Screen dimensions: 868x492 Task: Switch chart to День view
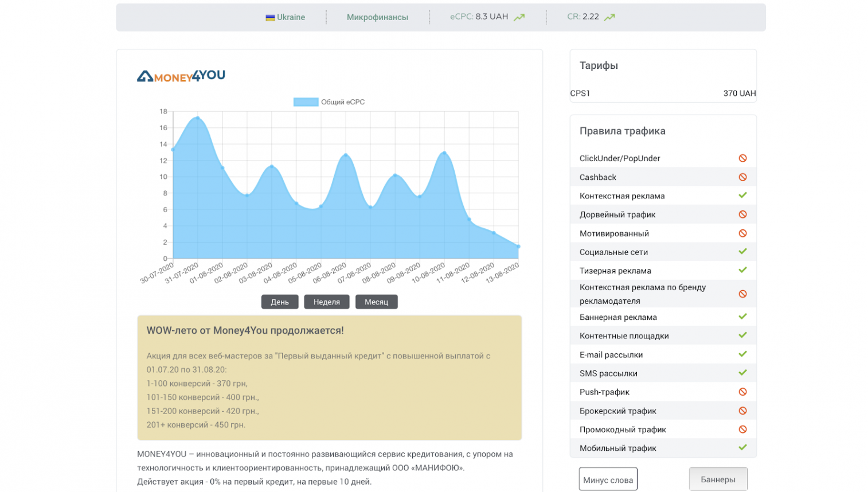[280, 302]
